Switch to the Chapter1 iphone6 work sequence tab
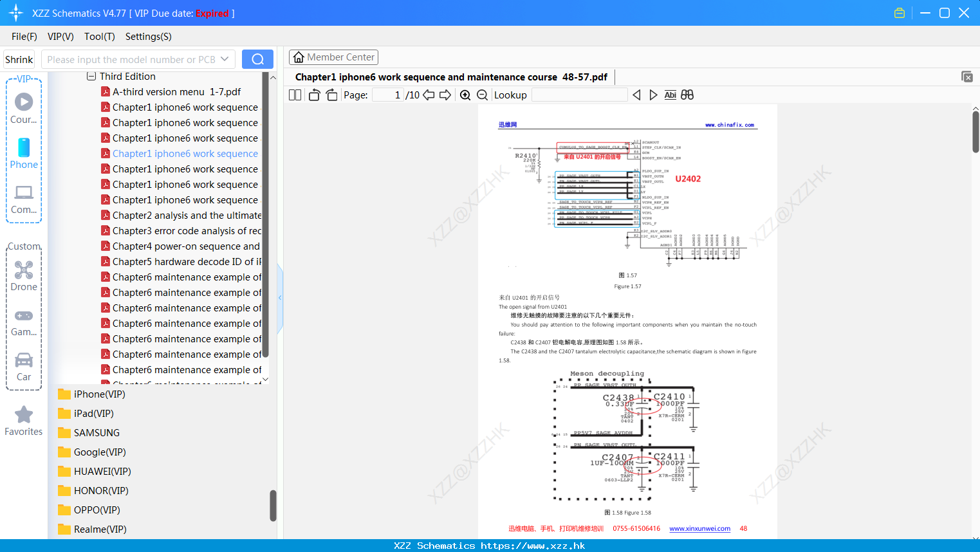The width and height of the screenshot is (980, 552). coord(451,77)
